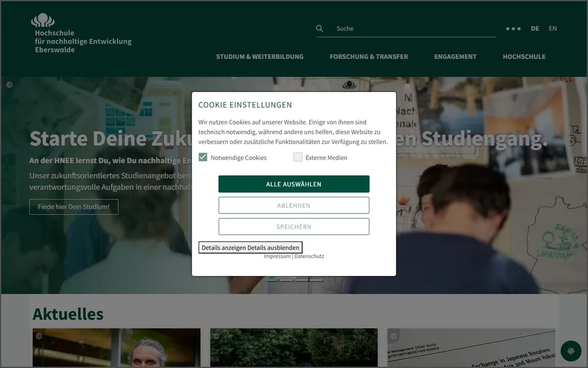
Task: Click the Aktuelles heading
Action: [x=68, y=314]
